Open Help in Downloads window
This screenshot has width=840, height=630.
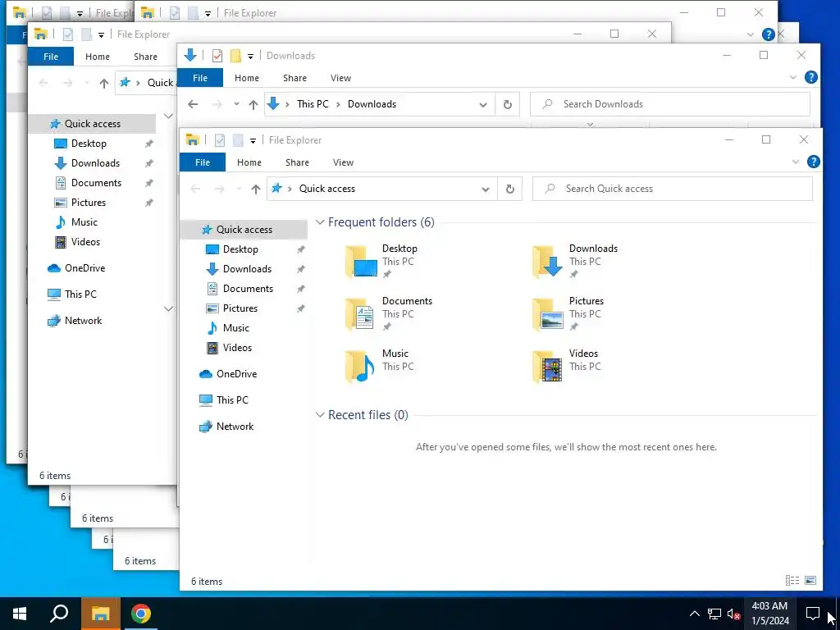(x=811, y=77)
